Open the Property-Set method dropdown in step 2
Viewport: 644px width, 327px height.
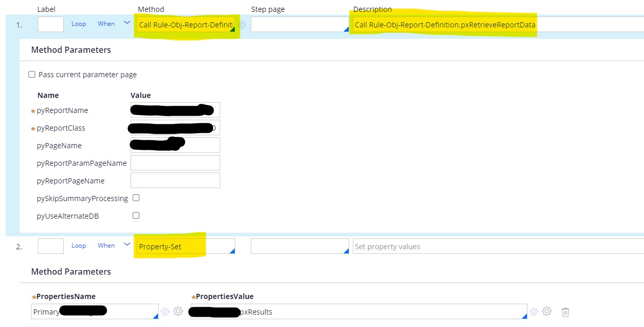[184, 247]
